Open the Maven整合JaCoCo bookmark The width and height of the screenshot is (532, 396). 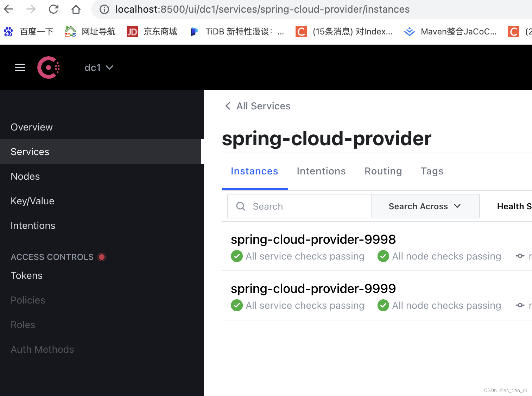(x=450, y=32)
